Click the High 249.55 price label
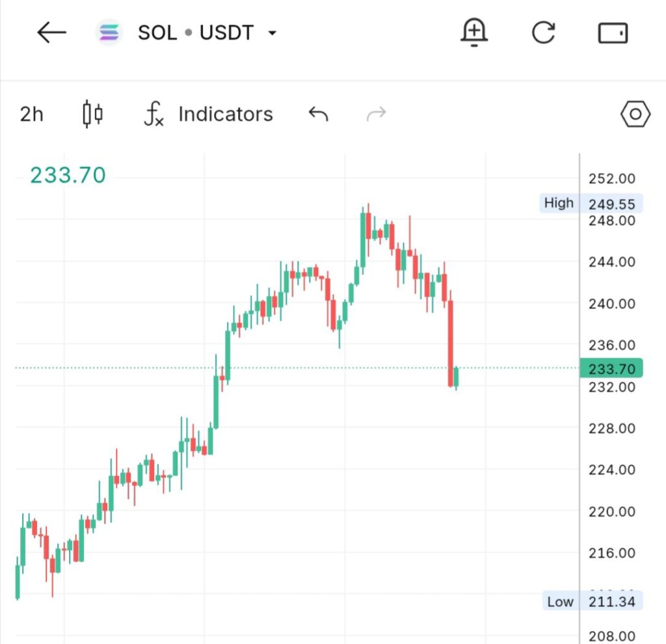Screen dimensions: 666x644 coord(592,204)
